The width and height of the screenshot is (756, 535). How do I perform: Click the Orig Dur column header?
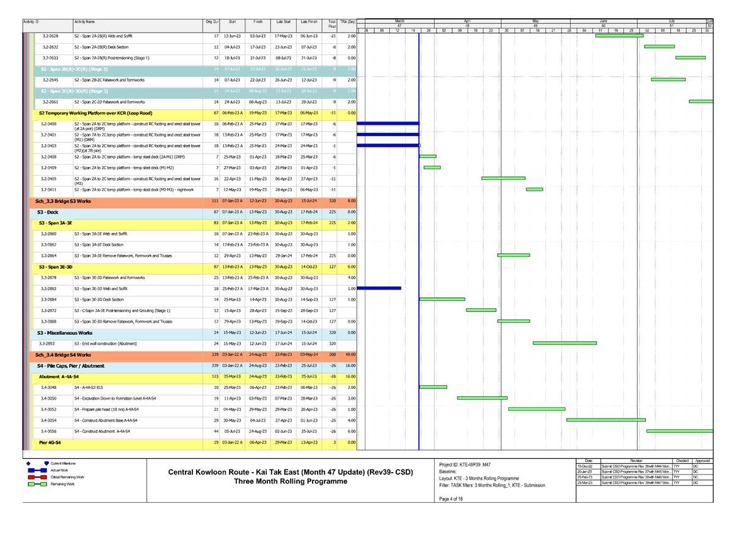[x=213, y=22]
